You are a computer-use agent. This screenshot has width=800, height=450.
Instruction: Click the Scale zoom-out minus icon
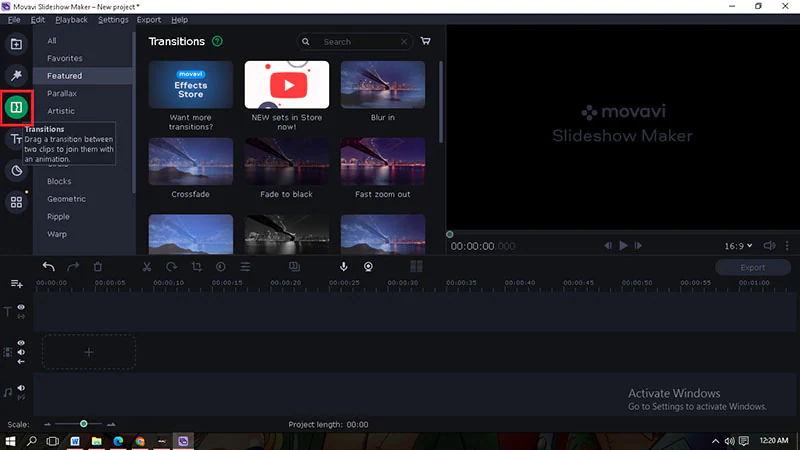(47, 424)
